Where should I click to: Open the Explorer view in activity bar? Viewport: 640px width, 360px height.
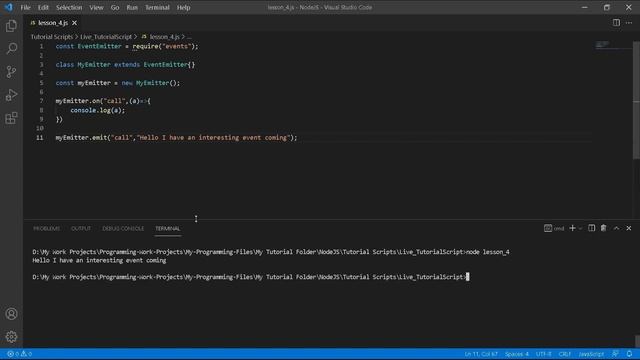tap(11, 26)
